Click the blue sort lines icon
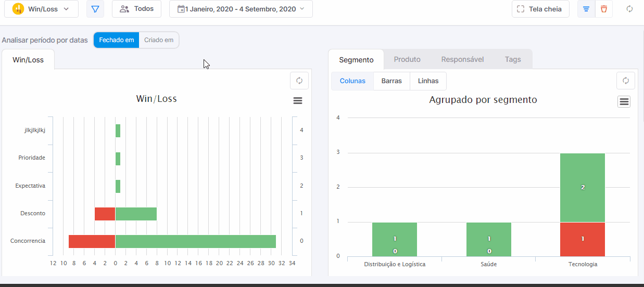 586,9
